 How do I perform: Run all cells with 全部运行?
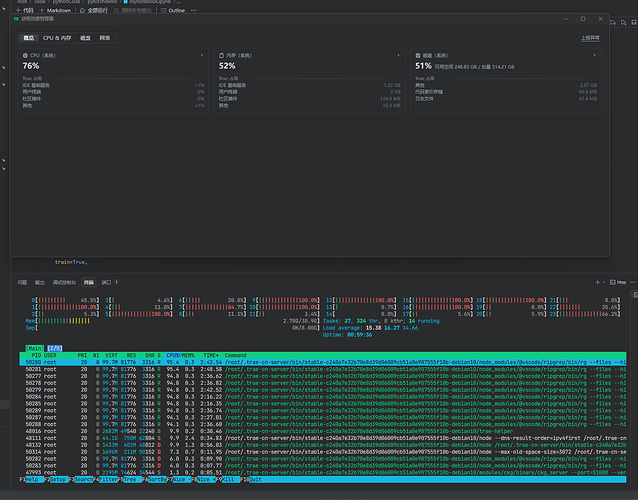click(x=94, y=10)
